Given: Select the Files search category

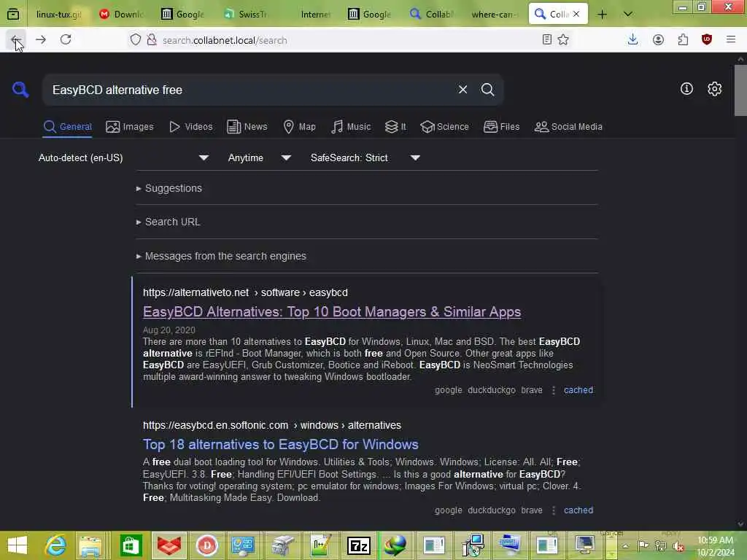Looking at the screenshot, I should 501,127.
